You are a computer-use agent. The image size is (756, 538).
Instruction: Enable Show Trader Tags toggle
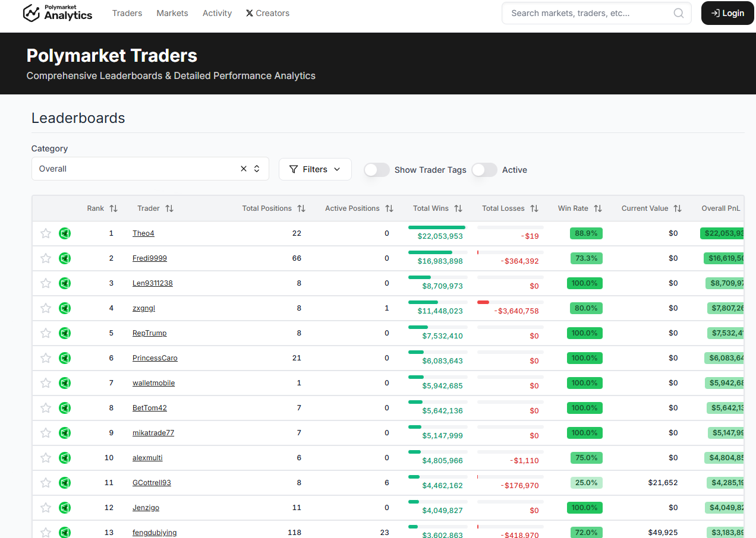[377, 170]
